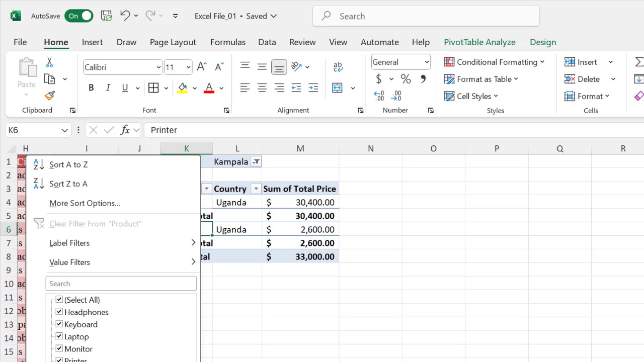644x362 pixels.
Task: Open the Conditional Formatting dropdown
Action: point(495,62)
